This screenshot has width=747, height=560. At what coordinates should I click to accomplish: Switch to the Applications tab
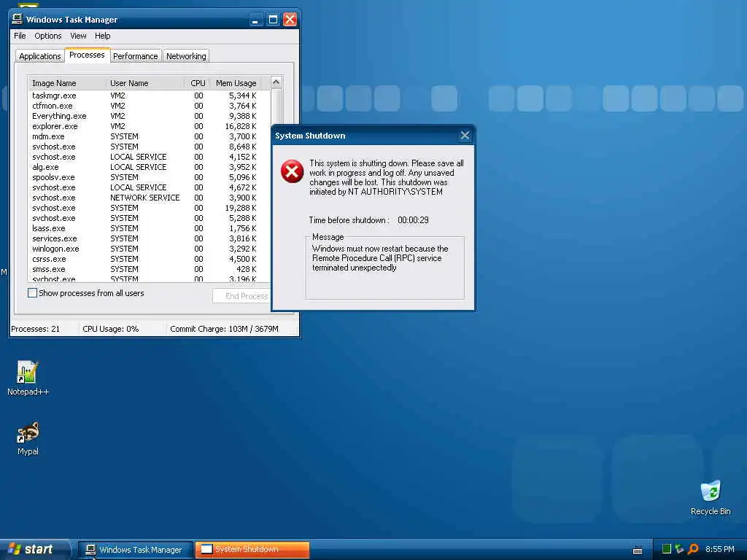[x=40, y=56]
